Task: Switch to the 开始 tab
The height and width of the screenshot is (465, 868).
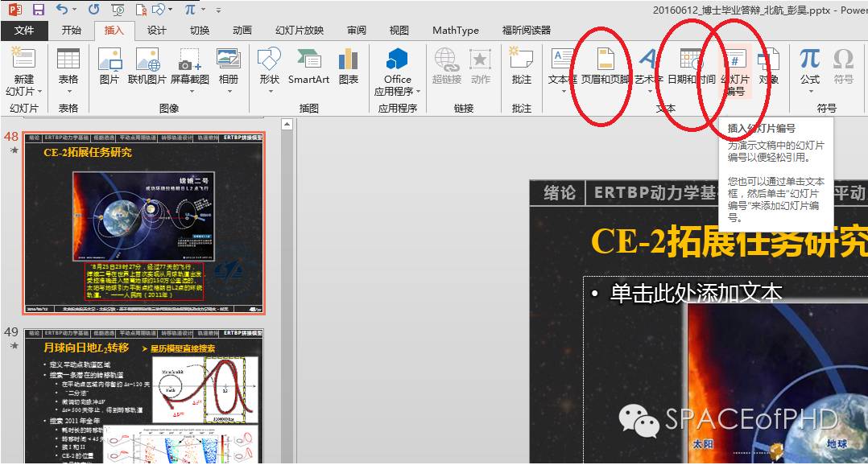Action: point(71,31)
